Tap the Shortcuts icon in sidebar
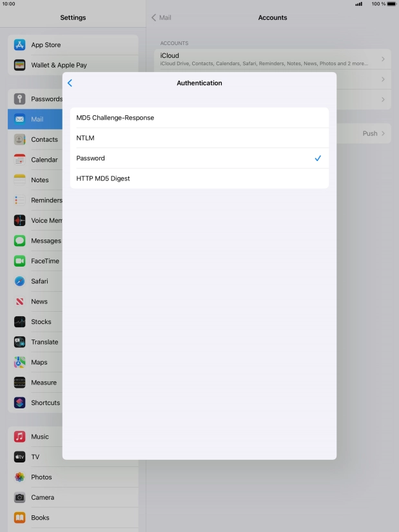Viewport: 399px width, 532px height. tap(20, 403)
